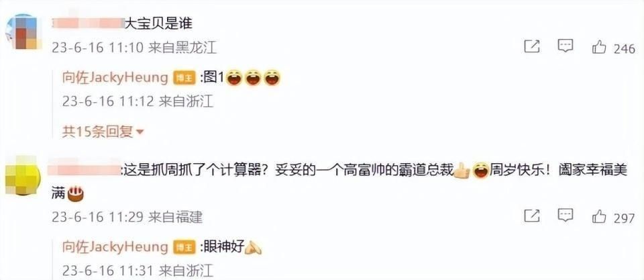Click the 246 like count
The width and height of the screenshot is (644, 280).
click(625, 49)
